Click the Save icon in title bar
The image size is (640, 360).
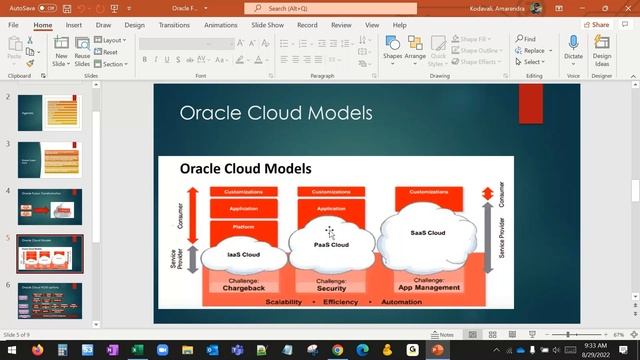[x=67, y=9]
